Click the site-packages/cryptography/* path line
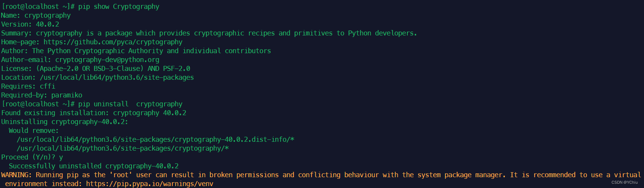This screenshot has height=188, width=644. pos(123,148)
